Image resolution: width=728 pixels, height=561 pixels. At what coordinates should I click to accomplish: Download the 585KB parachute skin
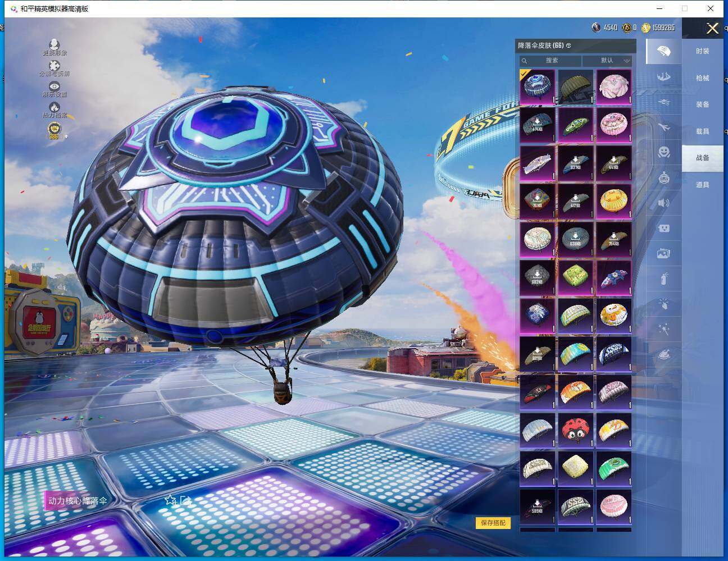(x=538, y=507)
